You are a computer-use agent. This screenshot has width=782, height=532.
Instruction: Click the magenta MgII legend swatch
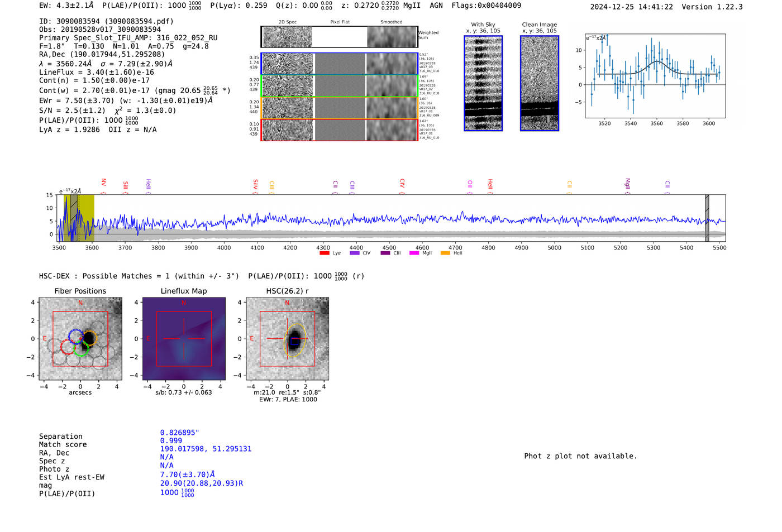[414, 253]
